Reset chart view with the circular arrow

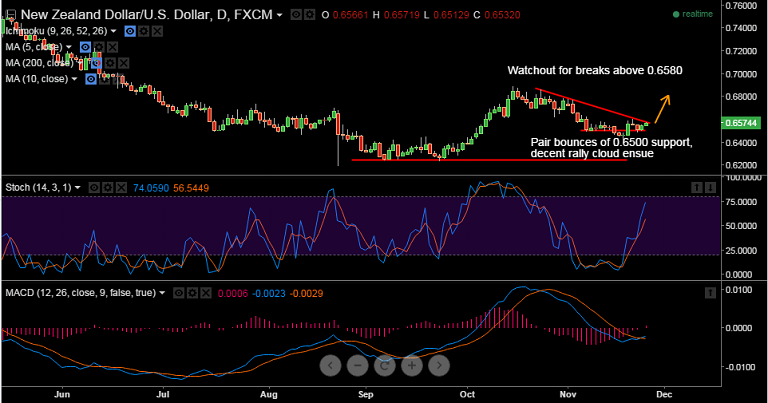click(384, 365)
